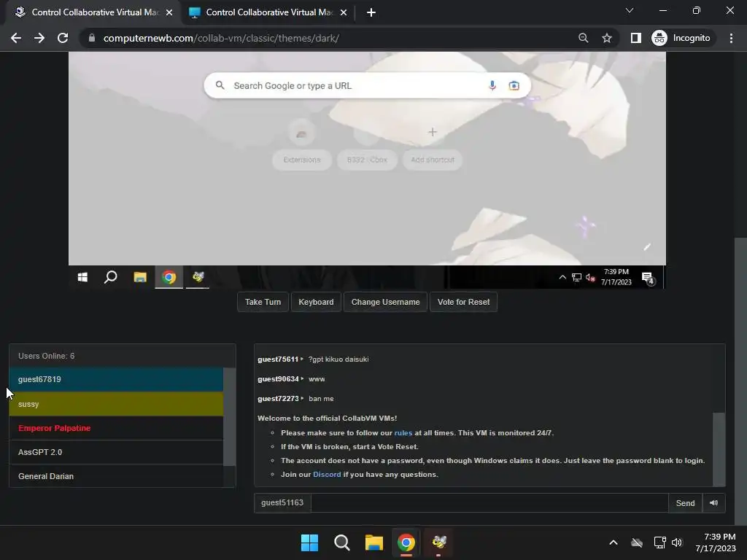Open VM notification center icon
747x560 pixels.
[x=648, y=278]
